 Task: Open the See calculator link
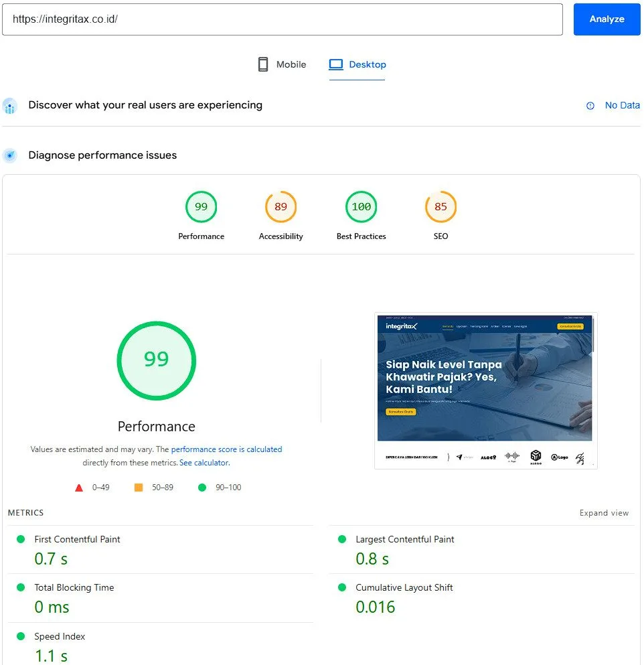pos(204,463)
